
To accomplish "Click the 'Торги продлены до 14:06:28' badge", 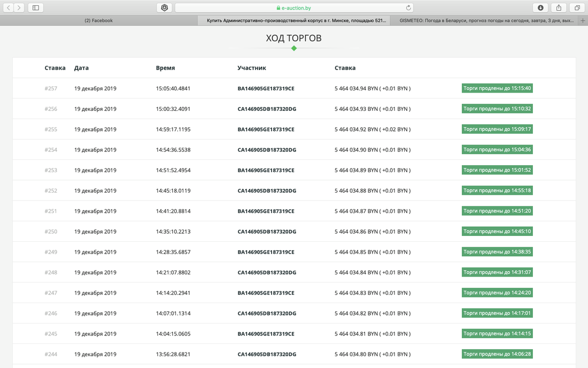I will (x=497, y=354).
